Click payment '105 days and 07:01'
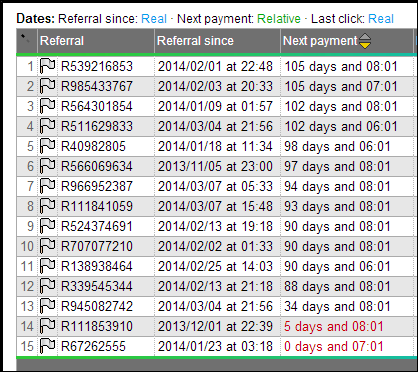Viewport: 418px width, 372px height. (341, 86)
